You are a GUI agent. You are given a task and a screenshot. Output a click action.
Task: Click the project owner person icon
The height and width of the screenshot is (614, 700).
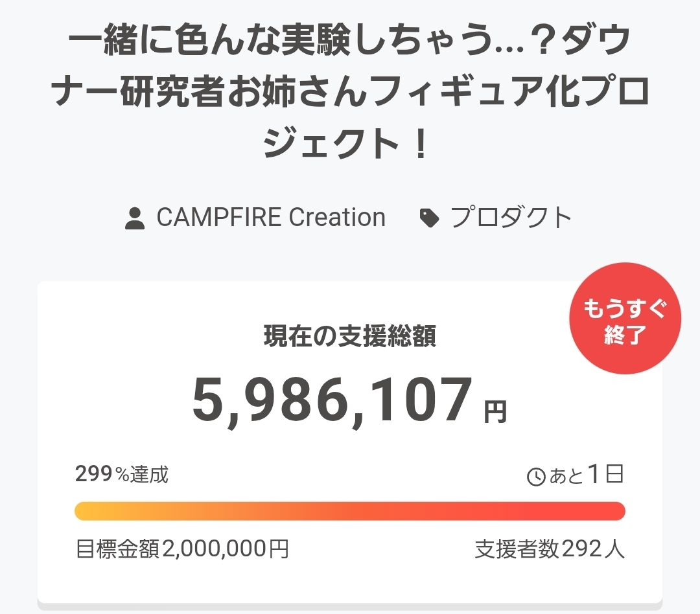pyautogui.click(x=135, y=218)
